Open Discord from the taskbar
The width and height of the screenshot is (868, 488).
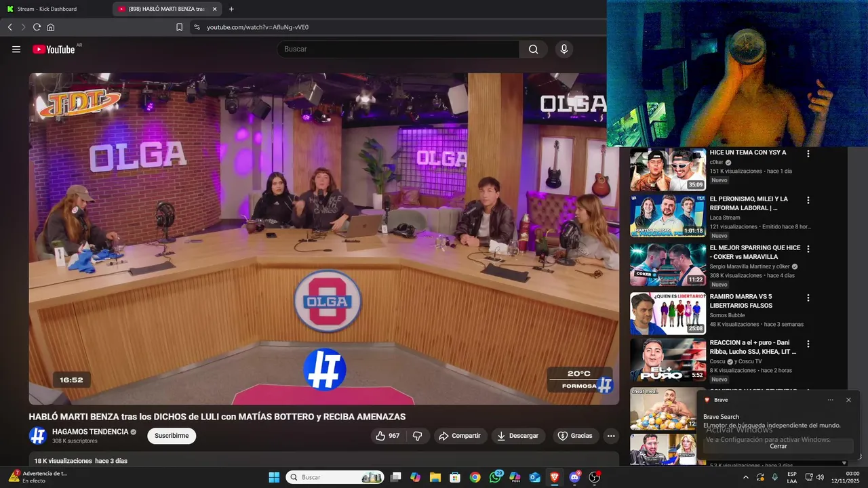(x=575, y=477)
